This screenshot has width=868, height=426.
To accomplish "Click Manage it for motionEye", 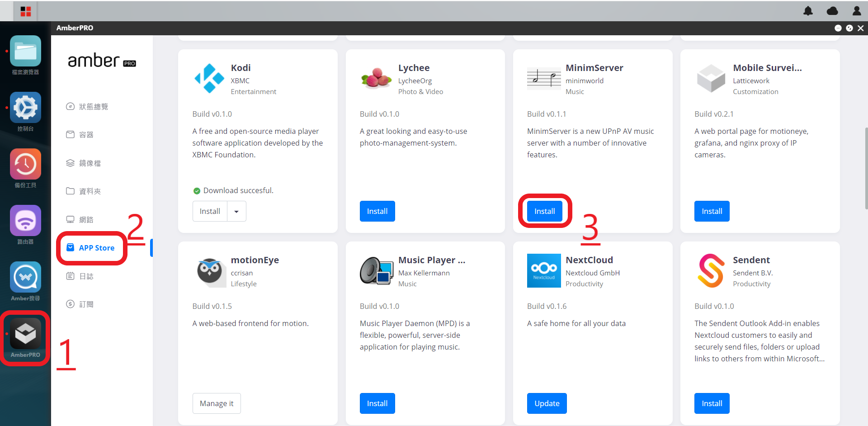I will (x=217, y=403).
